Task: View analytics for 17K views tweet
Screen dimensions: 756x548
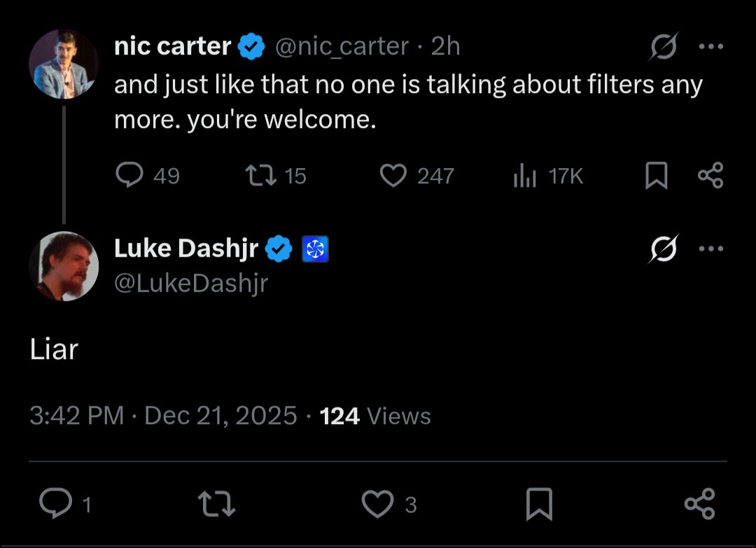Action: 524,176
